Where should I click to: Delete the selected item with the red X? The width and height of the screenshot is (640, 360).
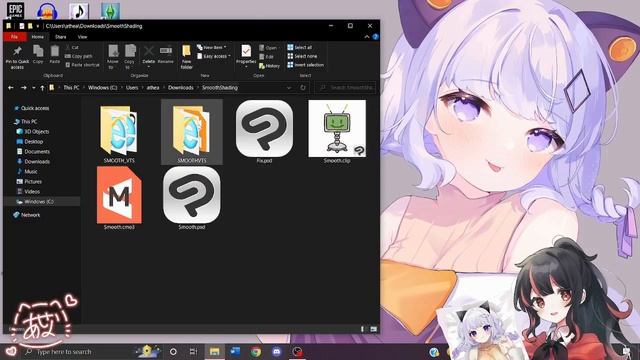tap(149, 55)
